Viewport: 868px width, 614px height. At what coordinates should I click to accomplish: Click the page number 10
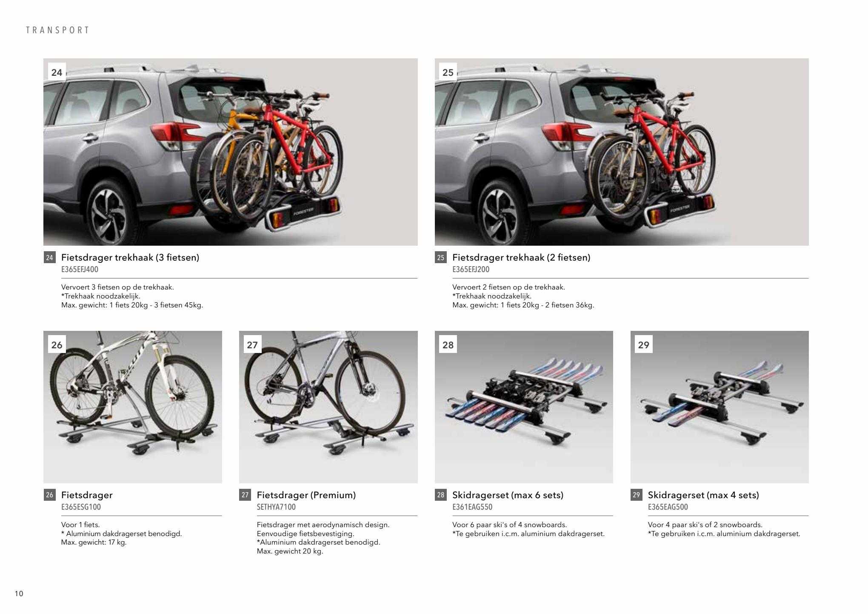(19, 594)
